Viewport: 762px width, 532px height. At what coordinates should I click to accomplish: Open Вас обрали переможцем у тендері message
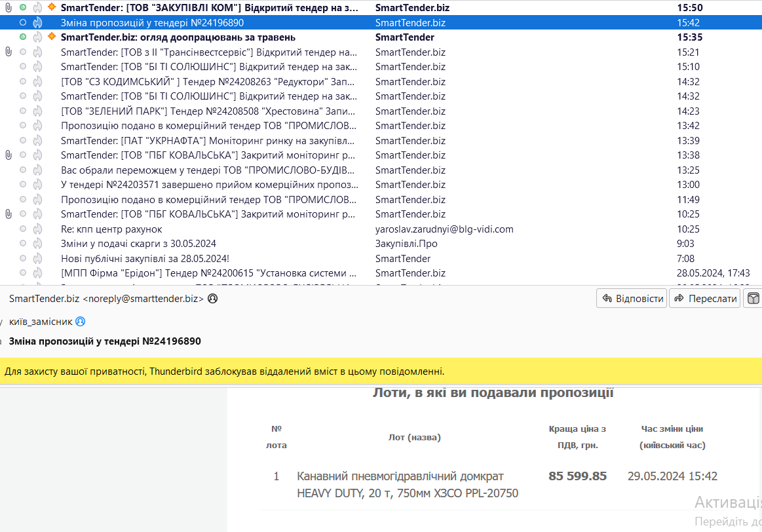(208, 170)
